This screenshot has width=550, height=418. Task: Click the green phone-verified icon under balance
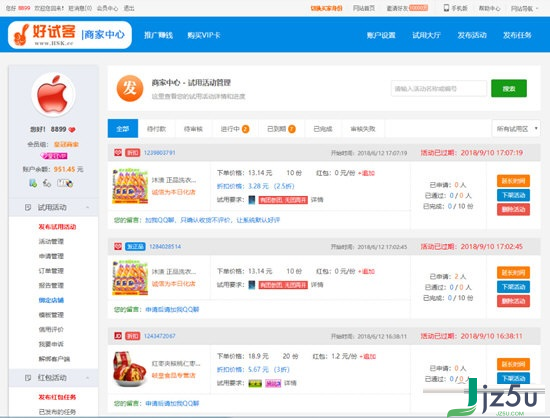(33, 183)
